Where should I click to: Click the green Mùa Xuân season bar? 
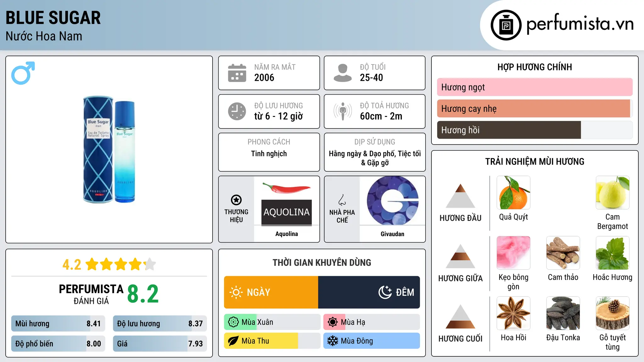(x=272, y=322)
